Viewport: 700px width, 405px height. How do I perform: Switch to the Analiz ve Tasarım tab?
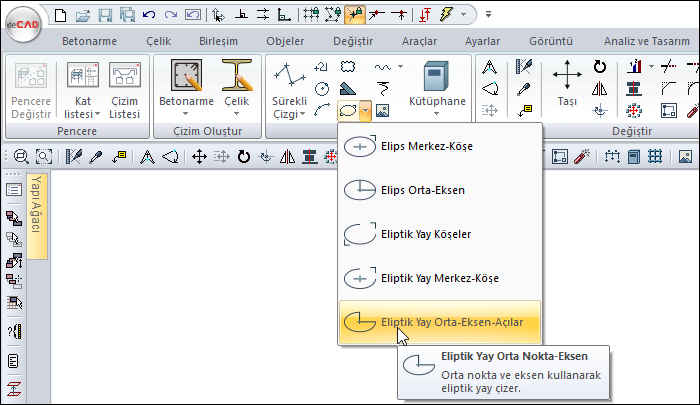(645, 41)
